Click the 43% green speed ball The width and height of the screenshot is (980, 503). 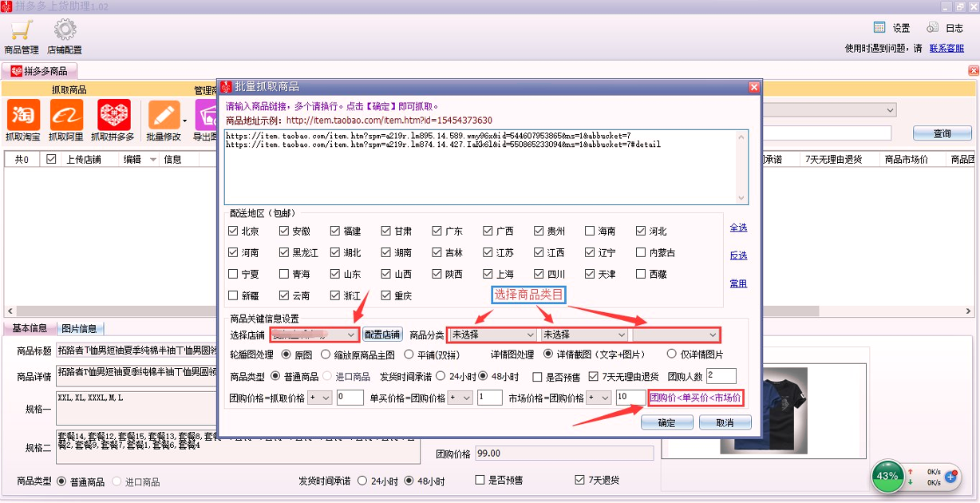pos(887,476)
